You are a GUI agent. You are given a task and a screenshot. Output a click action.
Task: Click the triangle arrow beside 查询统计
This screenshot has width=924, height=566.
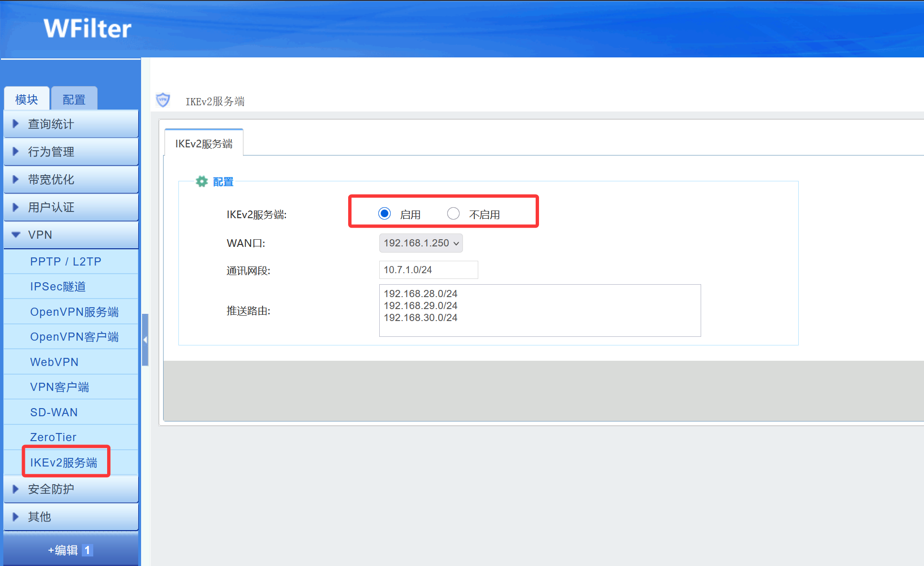(x=15, y=124)
